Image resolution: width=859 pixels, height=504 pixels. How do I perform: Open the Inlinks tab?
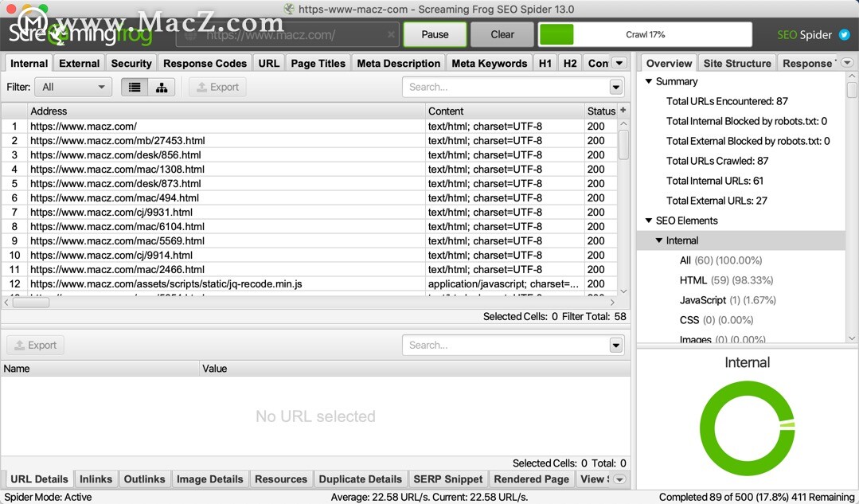(96, 479)
